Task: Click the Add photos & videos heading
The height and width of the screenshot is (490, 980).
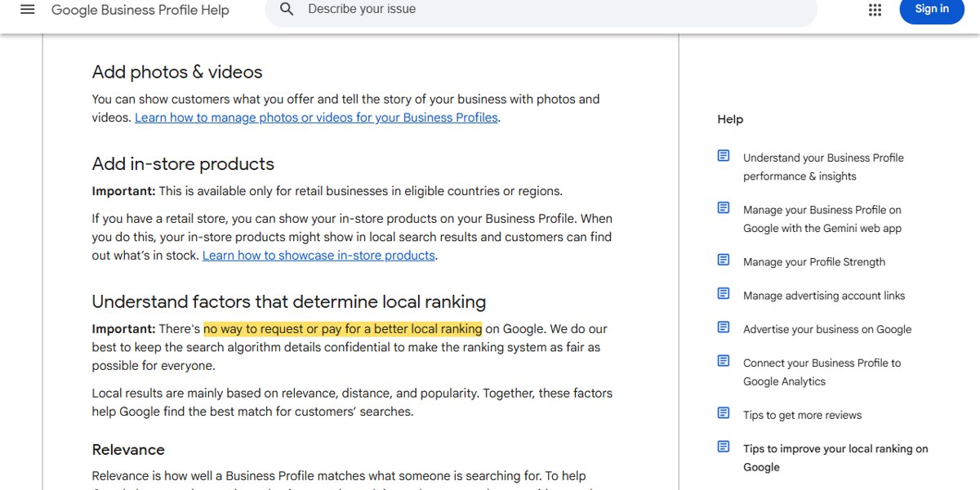Action: 177,72
